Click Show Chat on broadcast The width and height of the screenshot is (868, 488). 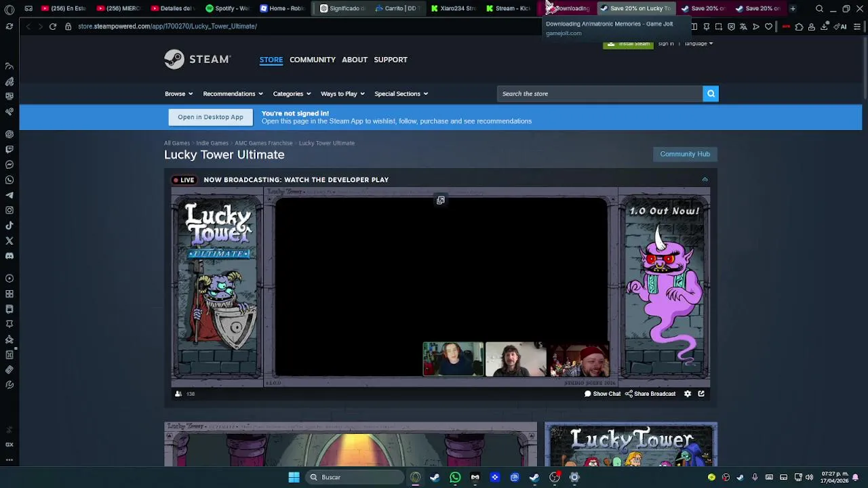pos(602,394)
